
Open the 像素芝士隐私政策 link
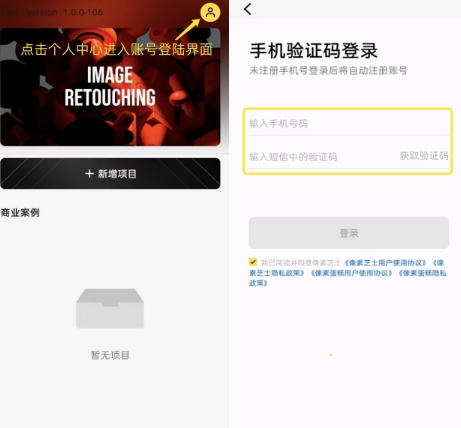(277, 273)
